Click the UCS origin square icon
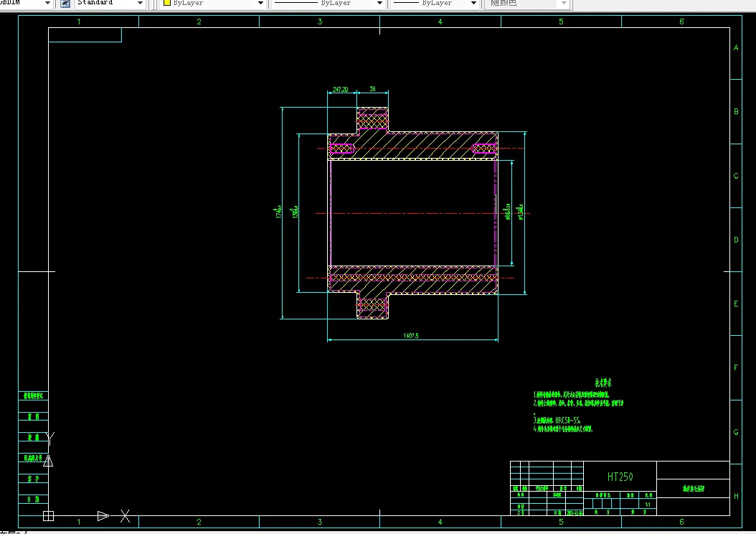Screen dimensions: 756x534 [x=48, y=516]
